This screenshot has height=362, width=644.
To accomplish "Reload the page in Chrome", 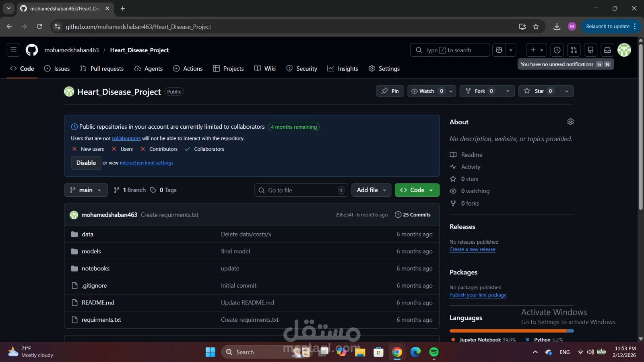I will click(x=39, y=27).
